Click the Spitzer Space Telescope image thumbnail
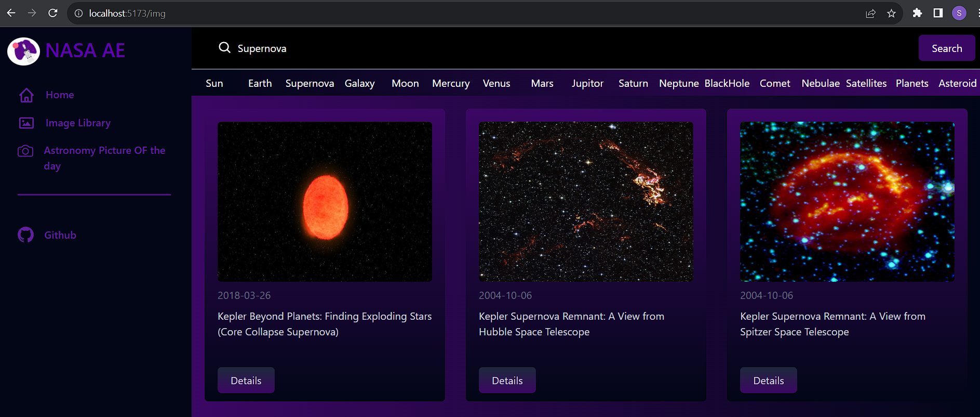This screenshot has width=980, height=417. pyautogui.click(x=847, y=202)
